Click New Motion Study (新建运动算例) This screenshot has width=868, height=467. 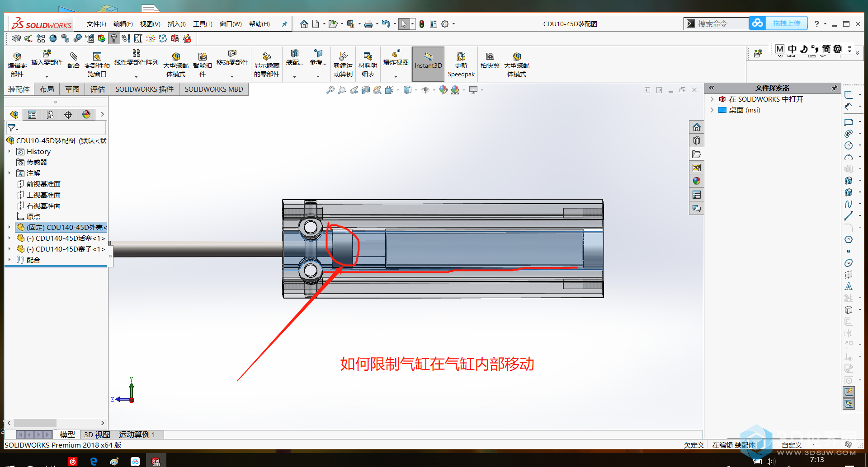pyautogui.click(x=343, y=65)
